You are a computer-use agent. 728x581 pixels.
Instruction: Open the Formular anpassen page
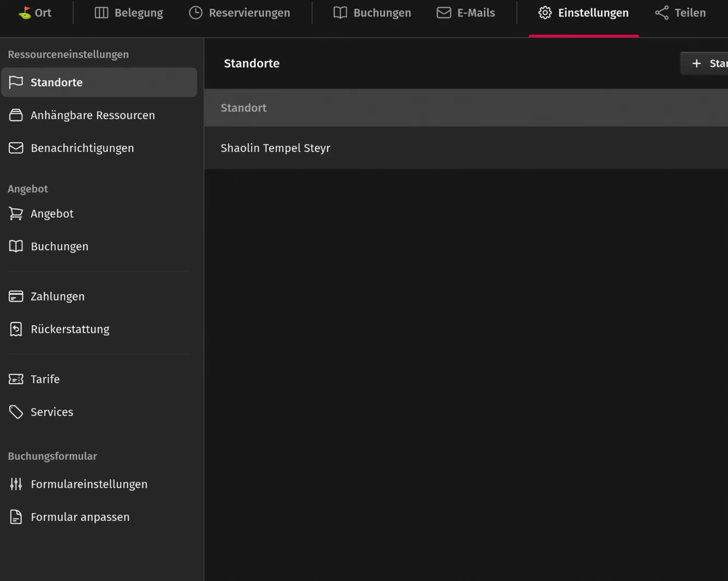tap(80, 517)
